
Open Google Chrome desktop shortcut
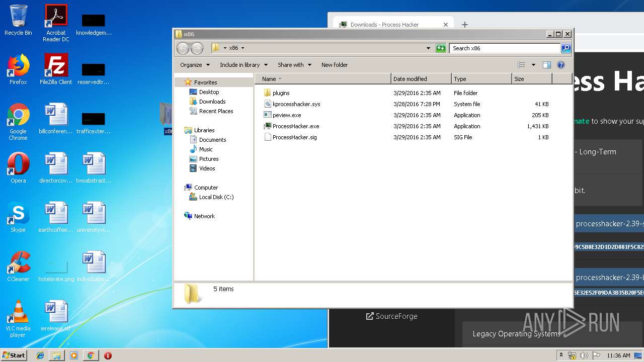pos(18,122)
